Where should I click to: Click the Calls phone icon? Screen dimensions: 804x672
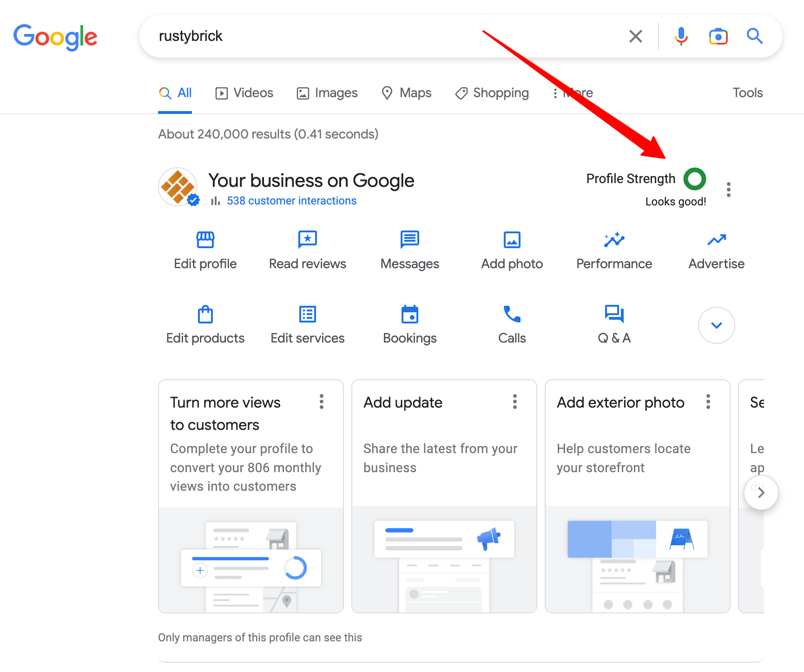(x=512, y=315)
